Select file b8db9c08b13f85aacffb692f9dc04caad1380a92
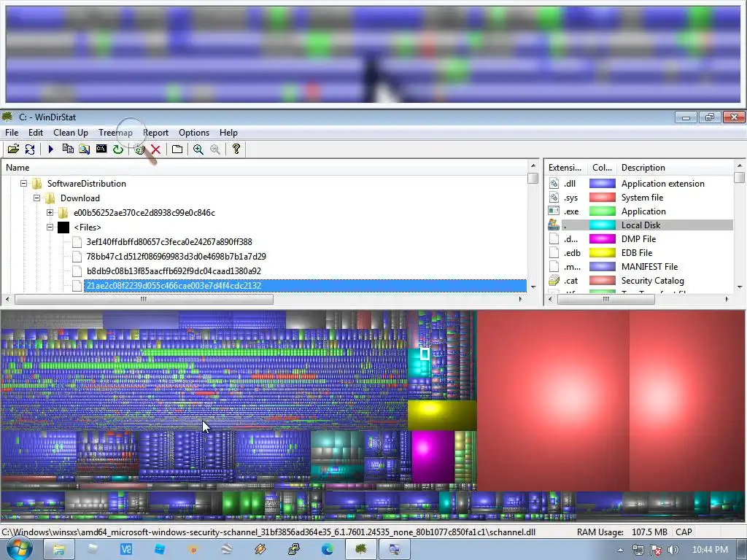 pos(174,271)
